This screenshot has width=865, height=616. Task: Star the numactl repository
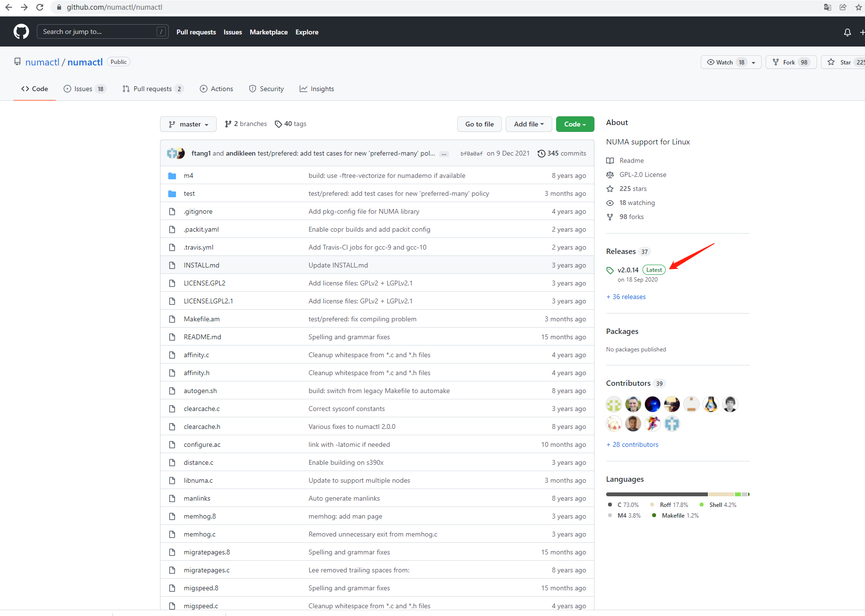(x=843, y=62)
